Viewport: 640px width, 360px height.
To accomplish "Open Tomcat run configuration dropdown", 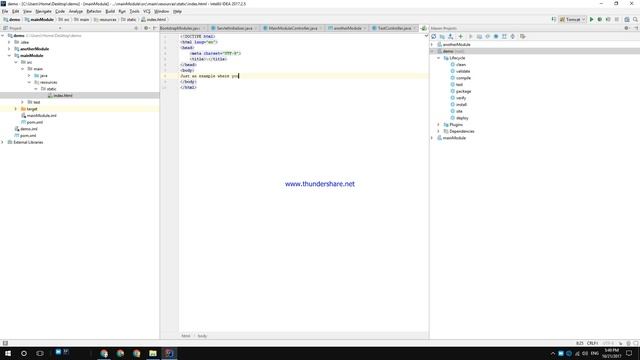I will (x=573, y=19).
